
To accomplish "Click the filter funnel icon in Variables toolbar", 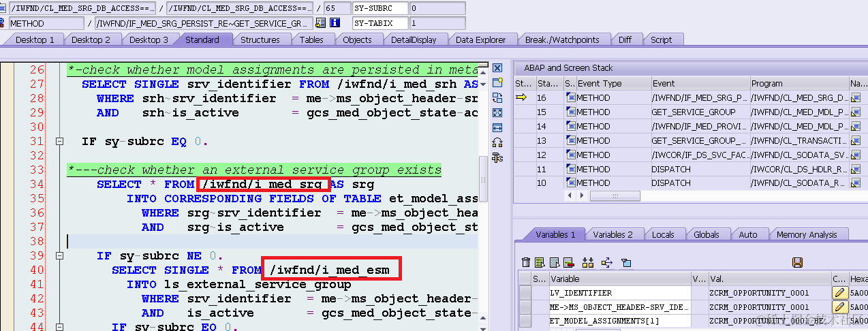I will pyautogui.click(x=627, y=262).
